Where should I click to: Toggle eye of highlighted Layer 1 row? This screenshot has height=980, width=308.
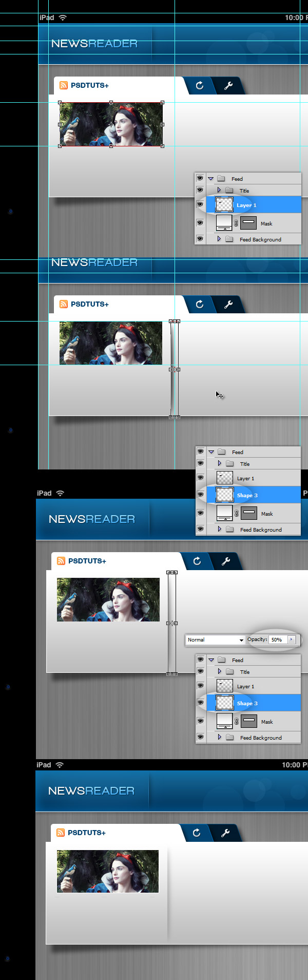click(200, 204)
